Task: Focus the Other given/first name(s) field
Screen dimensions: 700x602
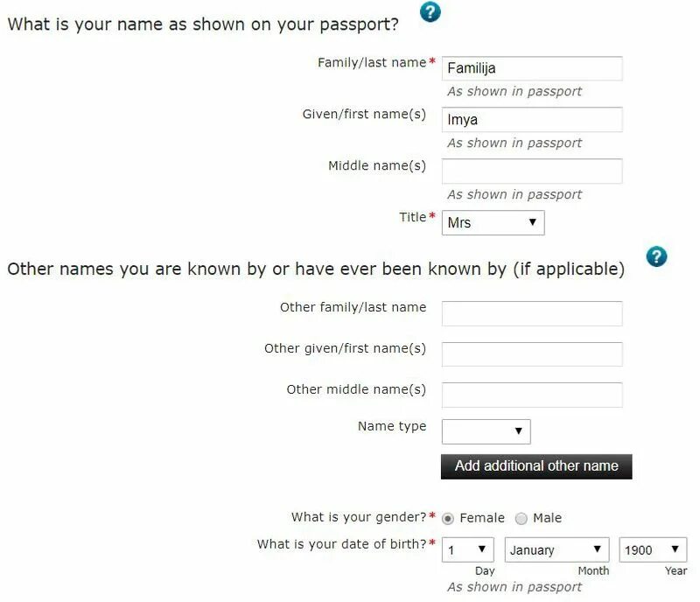Action: click(x=532, y=354)
